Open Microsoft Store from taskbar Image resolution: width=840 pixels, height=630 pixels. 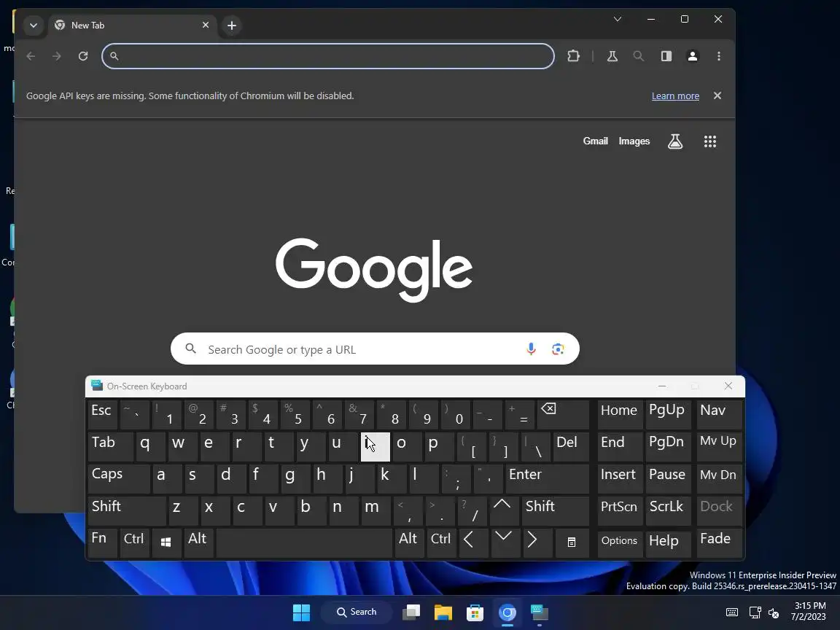click(475, 612)
